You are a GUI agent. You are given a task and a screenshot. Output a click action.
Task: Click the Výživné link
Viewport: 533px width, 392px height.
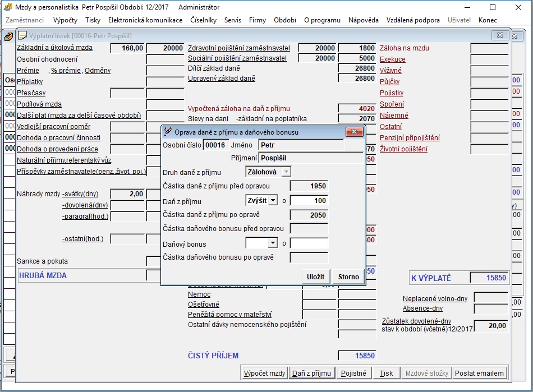390,70
